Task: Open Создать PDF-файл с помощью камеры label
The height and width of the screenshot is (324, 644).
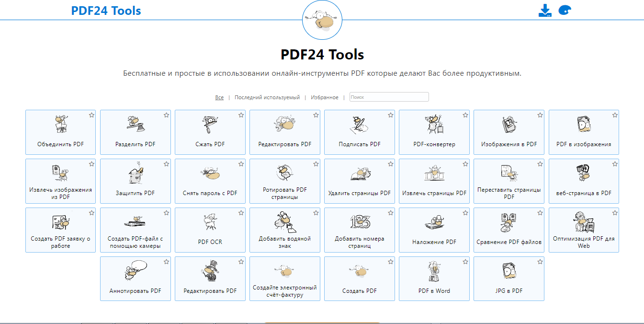Action: [x=136, y=242]
